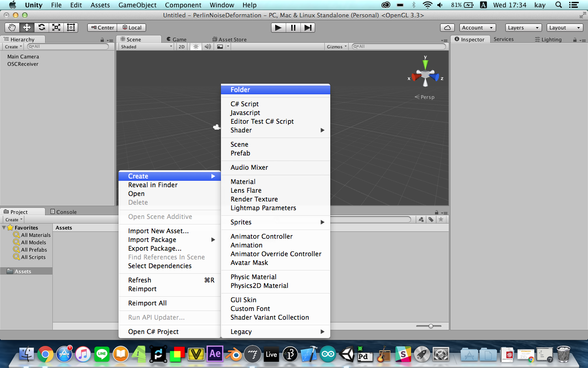This screenshot has height=368, width=588.
Task: Choose Import New Asset menu entry
Action: click(170, 231)
